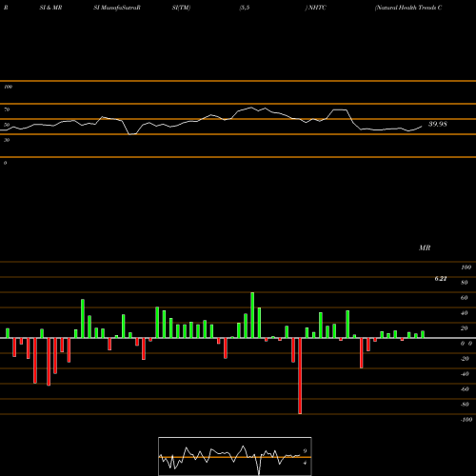Click the MR value label 6.21

point(441,279)
